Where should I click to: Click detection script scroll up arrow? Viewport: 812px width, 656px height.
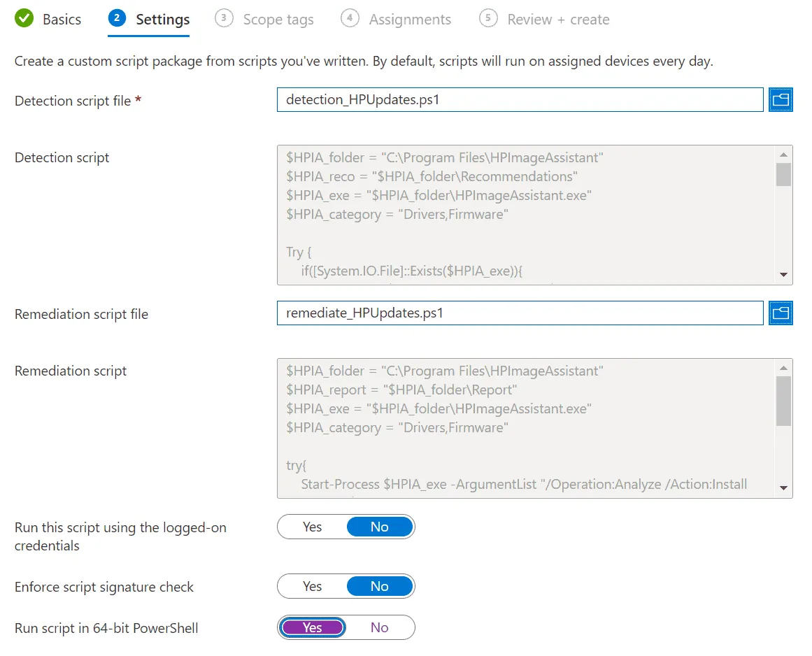tap(783, 155)
